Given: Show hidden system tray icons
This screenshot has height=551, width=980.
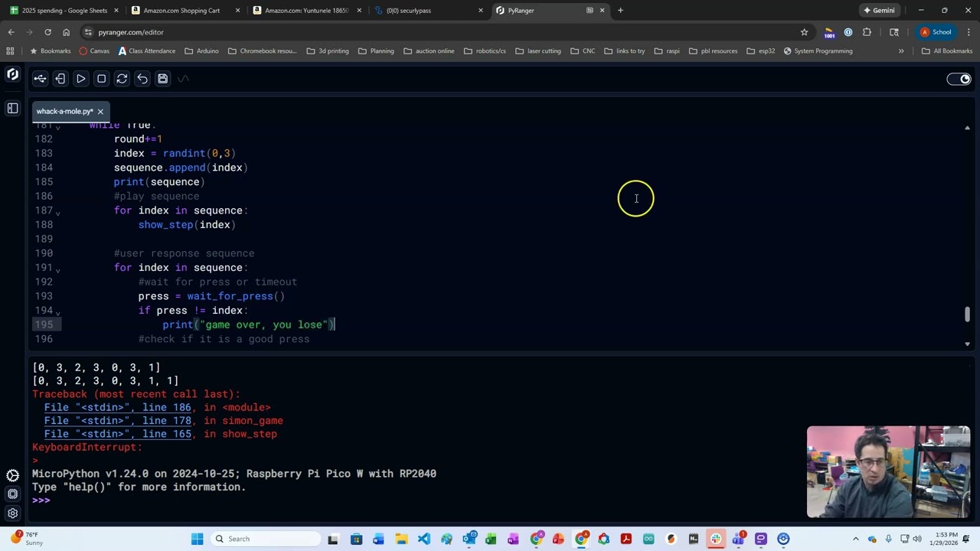Looking at the screenshot, I should pyautogui.click(x=856, y=539).
